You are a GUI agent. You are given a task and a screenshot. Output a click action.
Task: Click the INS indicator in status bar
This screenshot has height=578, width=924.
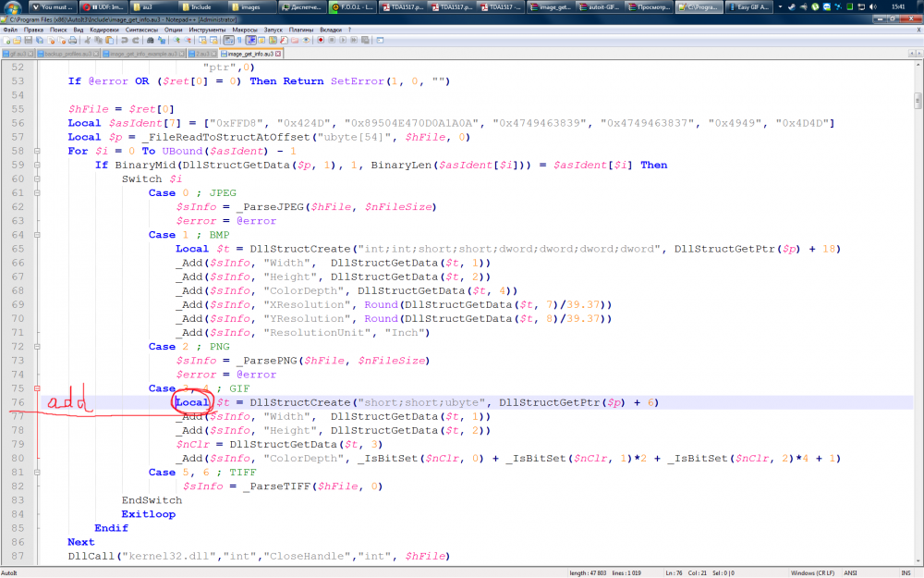[x=906, y=572]
